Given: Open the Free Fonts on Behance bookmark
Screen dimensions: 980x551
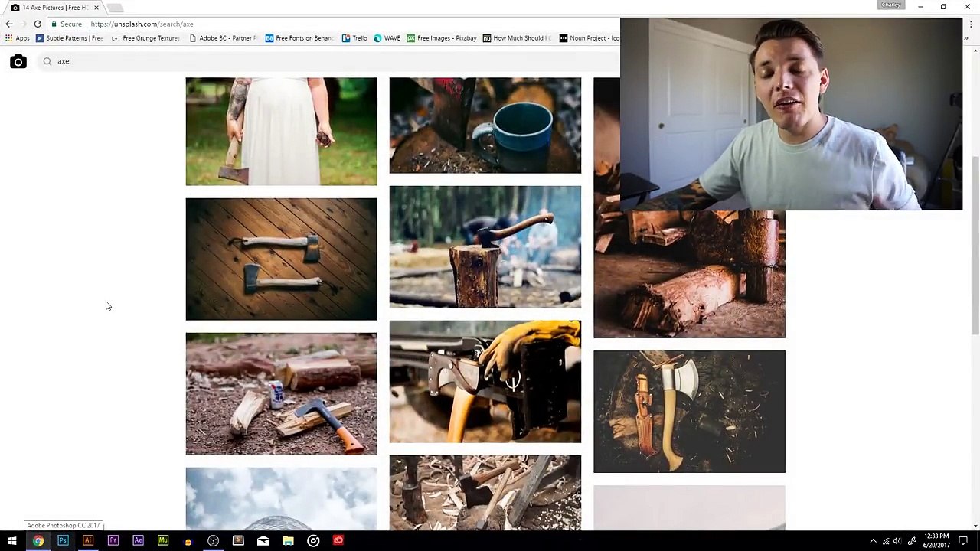Looking at the screenshot, I should (299, 38).
